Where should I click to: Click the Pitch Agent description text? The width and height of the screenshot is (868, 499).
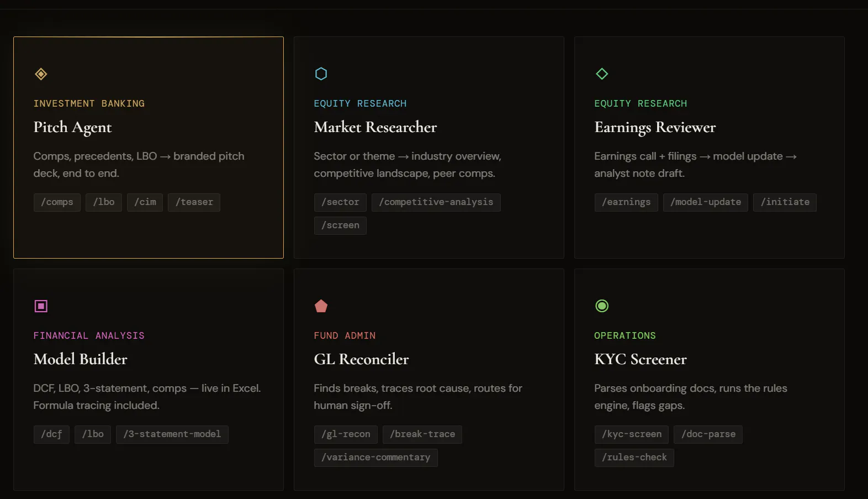pyautogui.click(x=139, y=165)
